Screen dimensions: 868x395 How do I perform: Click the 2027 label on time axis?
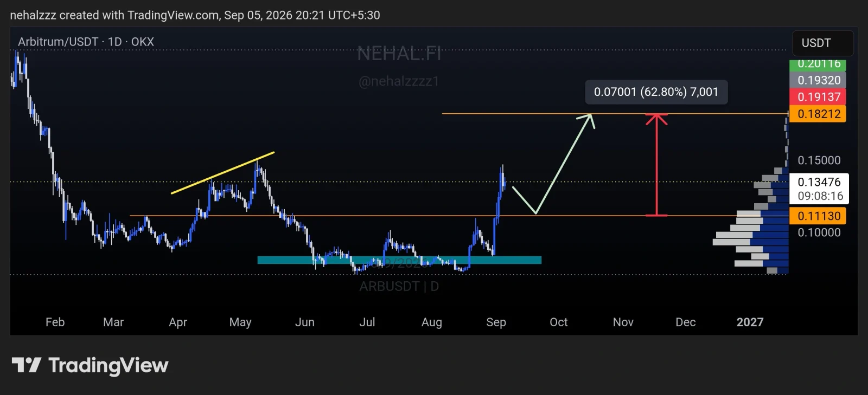(750, 322)
